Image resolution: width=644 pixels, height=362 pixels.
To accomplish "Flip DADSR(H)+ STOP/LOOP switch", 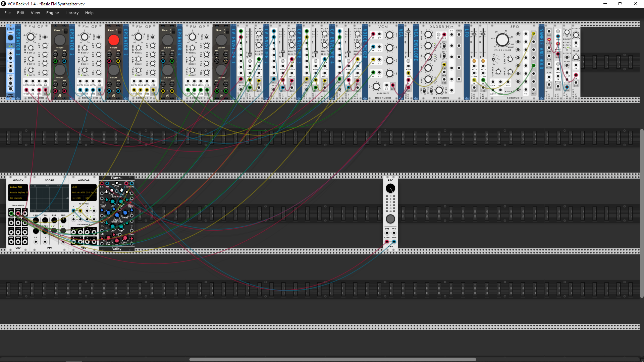I will tap(444, 55).
